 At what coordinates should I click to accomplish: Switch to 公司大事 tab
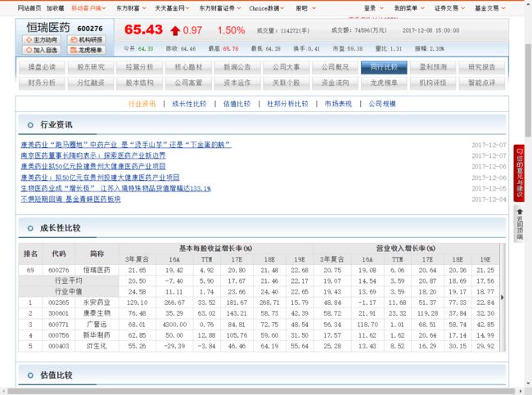tap(286, 67)
